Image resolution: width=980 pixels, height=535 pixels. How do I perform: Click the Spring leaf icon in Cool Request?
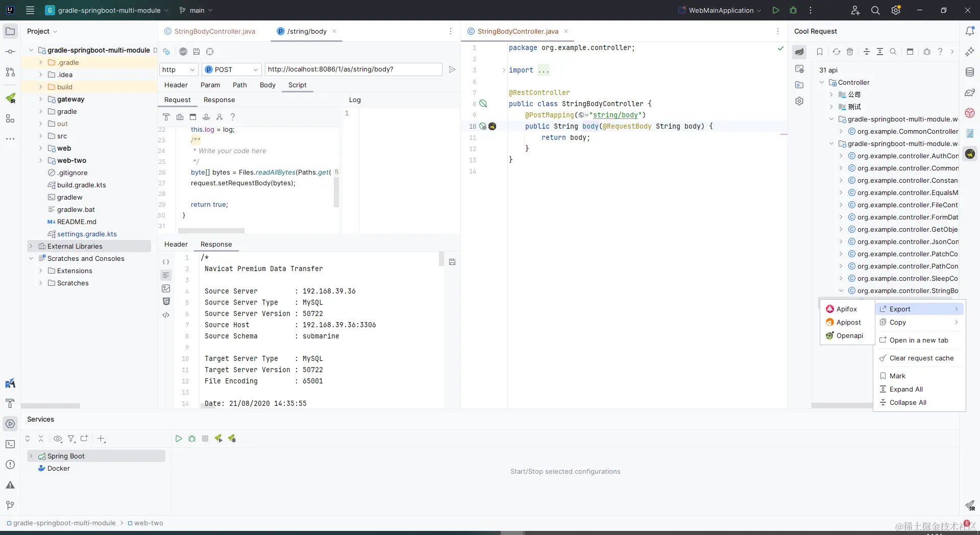pyautogui.click(x=799, y=52)
